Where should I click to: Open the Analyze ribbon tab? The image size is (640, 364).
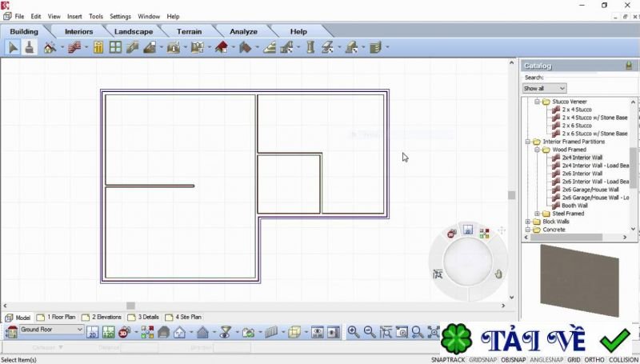pyautogui.click(x=243, y=31)
